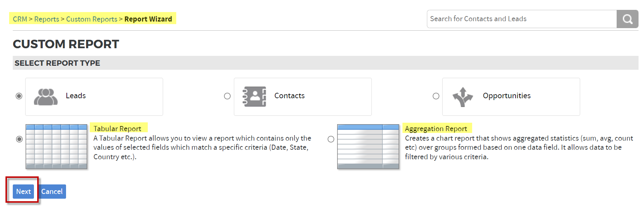
Task: Click the Aggregation Report table thumbnail
Action: point(368,146)
